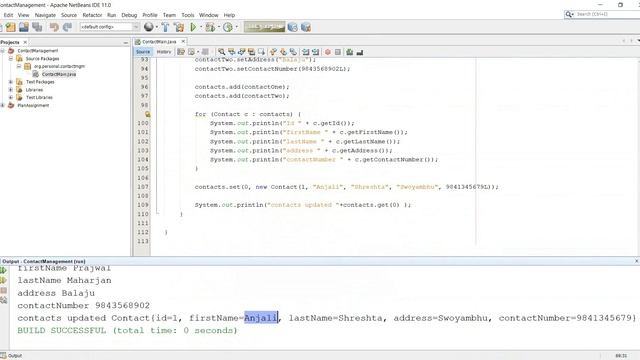This screenshot has width=640, height=360.
Task: Click Previous Bookmark editor icon
Action: [273, 52]
